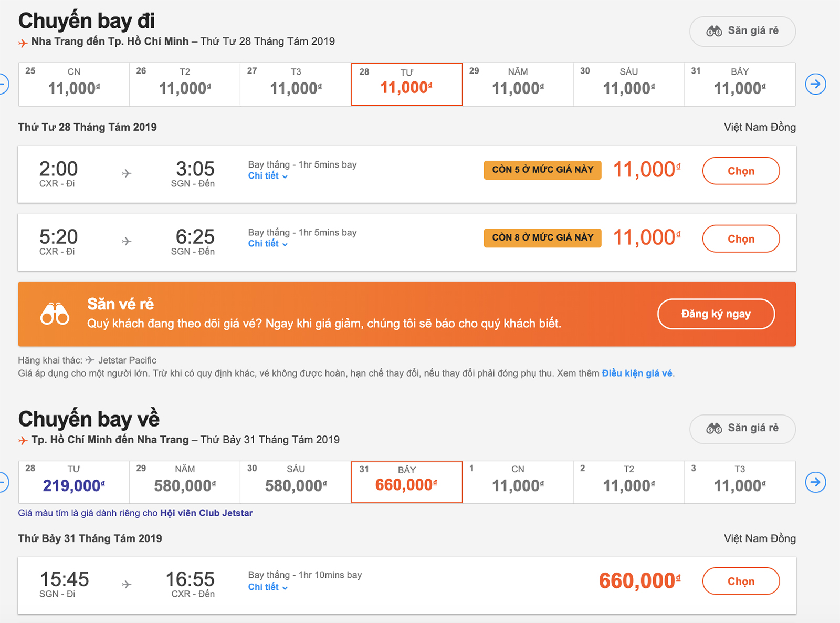This screenshot has width=840, height=623.
Task: Click the next-dates arrow for return flights
Action: coord(815,482)
